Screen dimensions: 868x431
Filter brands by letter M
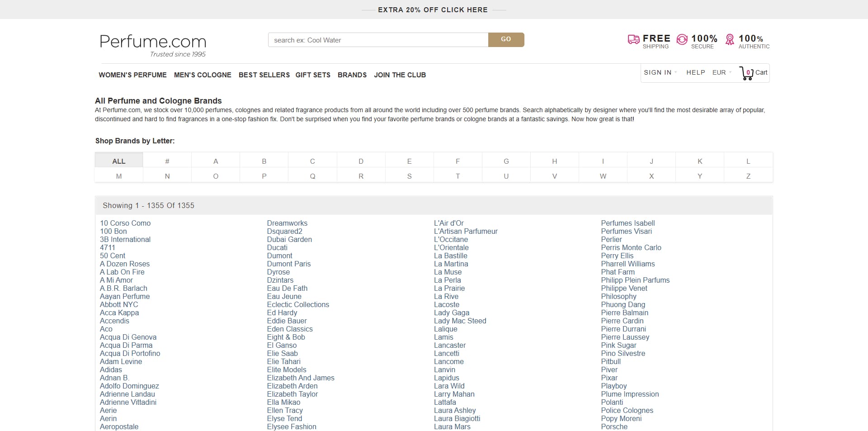[x=119, y=176]
